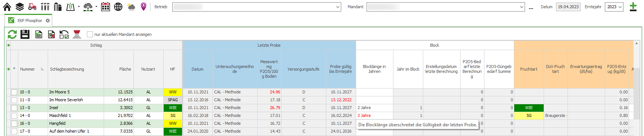Click the Datum field 19.04.2023

[x=568, y=7]
